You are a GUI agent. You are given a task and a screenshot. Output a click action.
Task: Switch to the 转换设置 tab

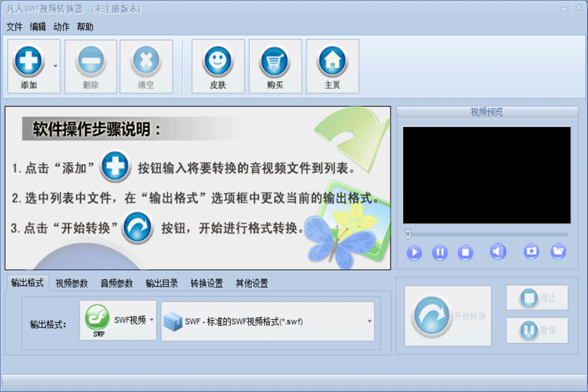[207, 284]
